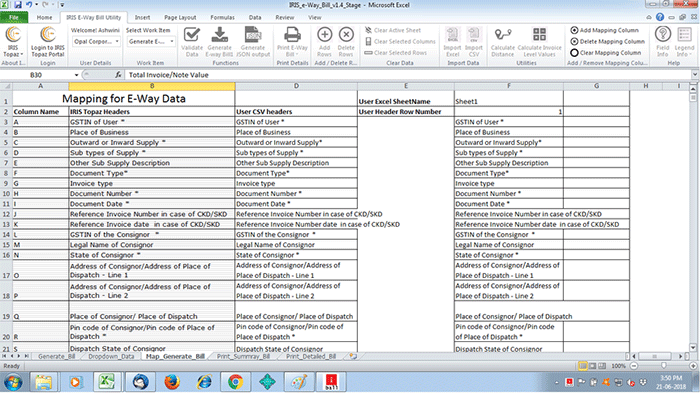Open the Data ribbon tab
This screenshot has height=393, width=700.
255,17
